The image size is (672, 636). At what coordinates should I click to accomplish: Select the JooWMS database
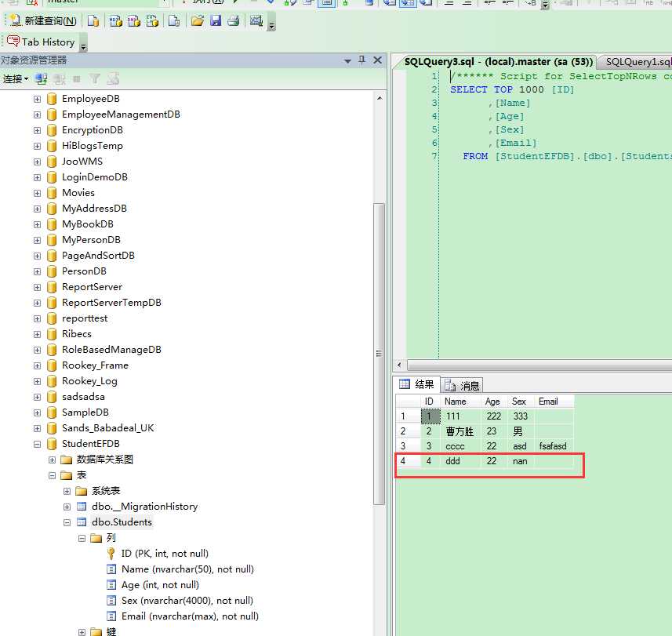coord(82,162)
